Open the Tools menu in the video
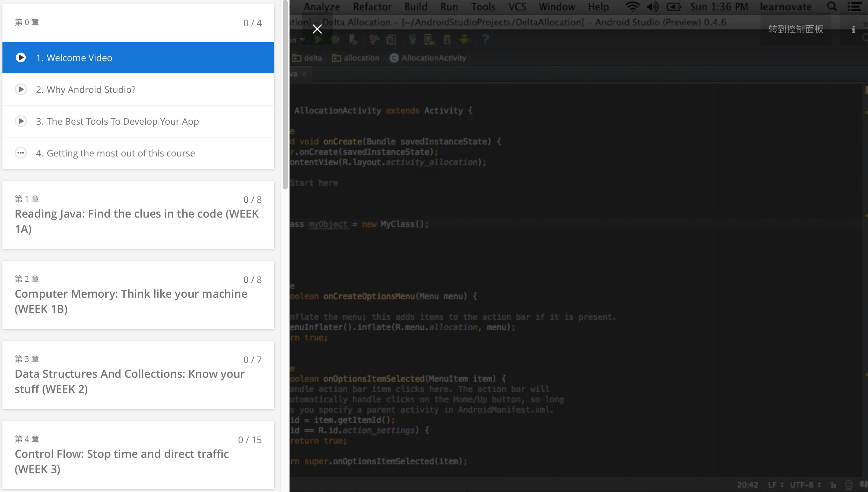Viewport: 868px width, 492px height. (x=483, y=7)
